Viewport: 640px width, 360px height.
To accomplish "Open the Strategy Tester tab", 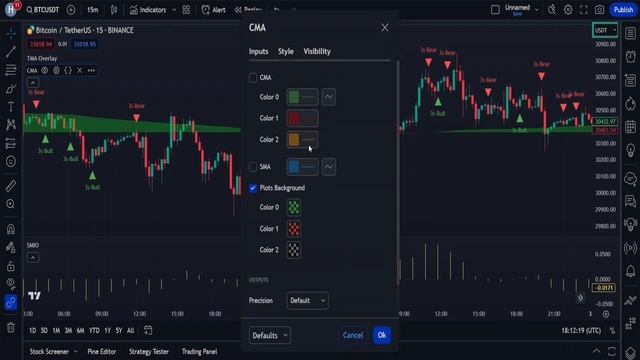I will coord(149,351).
